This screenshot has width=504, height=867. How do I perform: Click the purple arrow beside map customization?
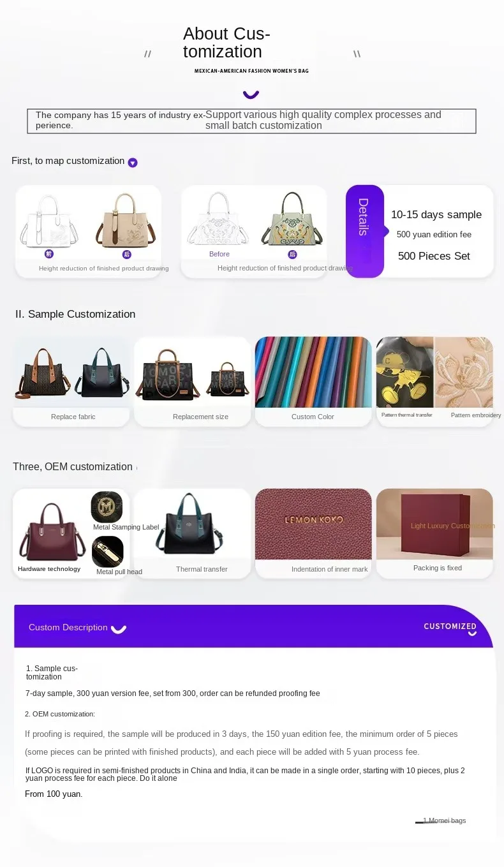tap(133, 163)
